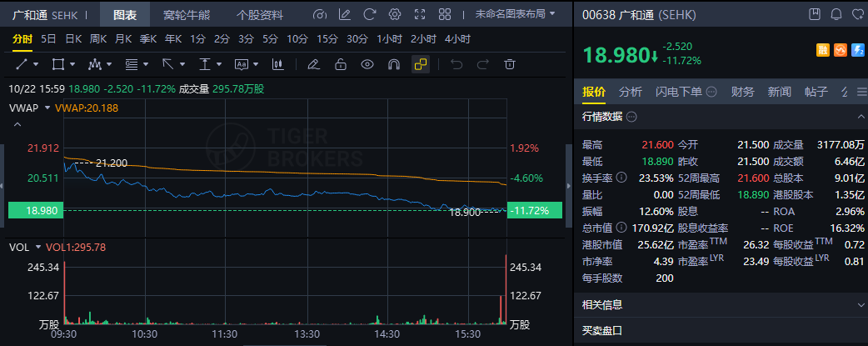Select the trend line drawing tool
868x346 pixels.
point(22,64)
